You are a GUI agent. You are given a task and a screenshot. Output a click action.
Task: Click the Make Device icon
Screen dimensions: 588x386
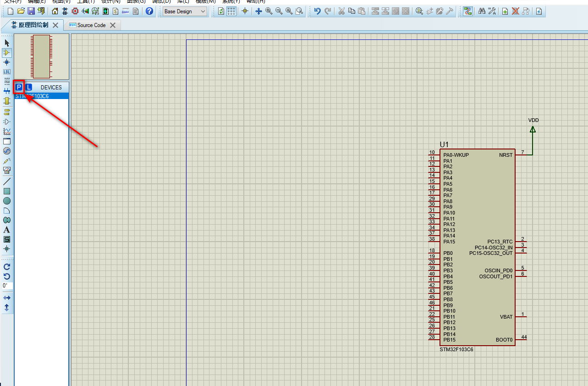tap(429, 11)
